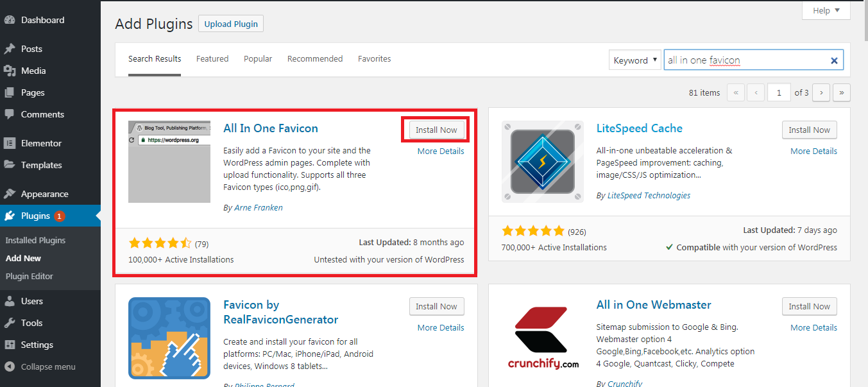Open the LiteSpeed Cache title link
The height and width of the screenshot is (387, 868).
pos(640,128)
